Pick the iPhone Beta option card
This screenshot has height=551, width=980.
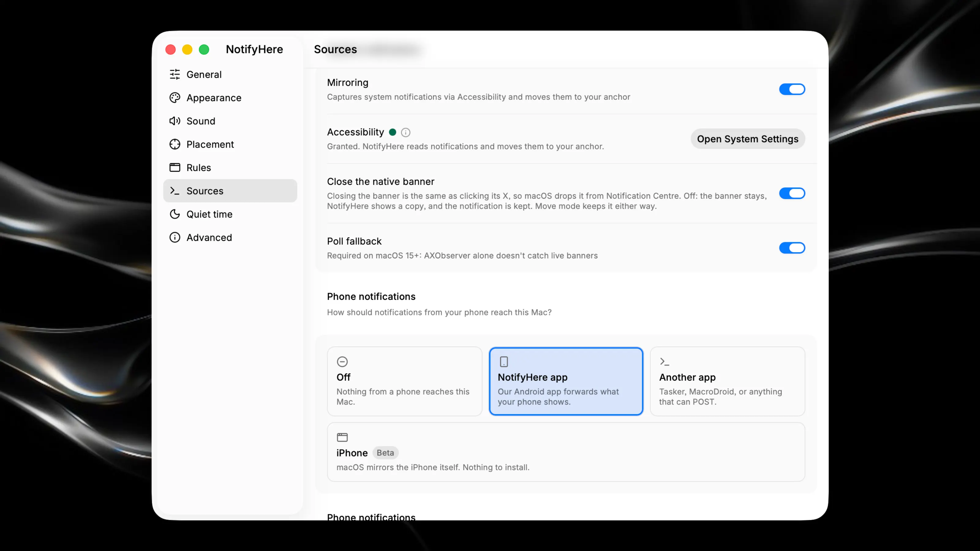coord(566,452)
